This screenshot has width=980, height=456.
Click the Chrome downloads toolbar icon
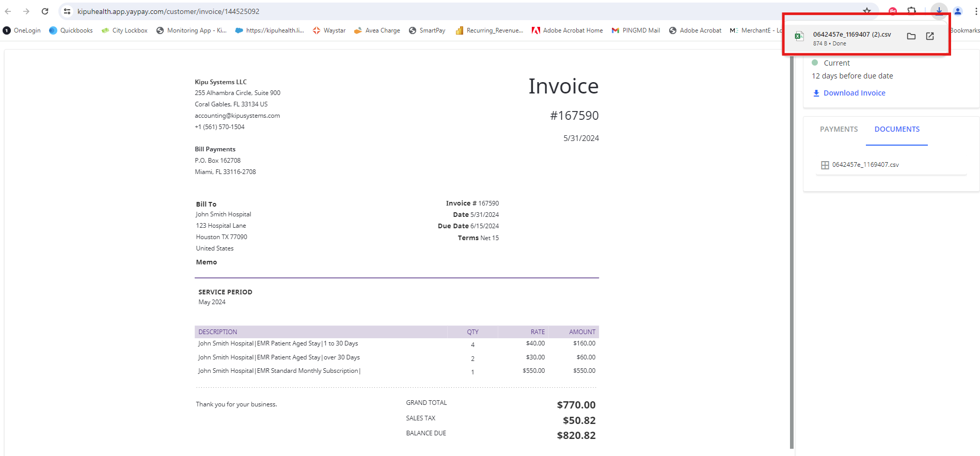tap(939, 11)
